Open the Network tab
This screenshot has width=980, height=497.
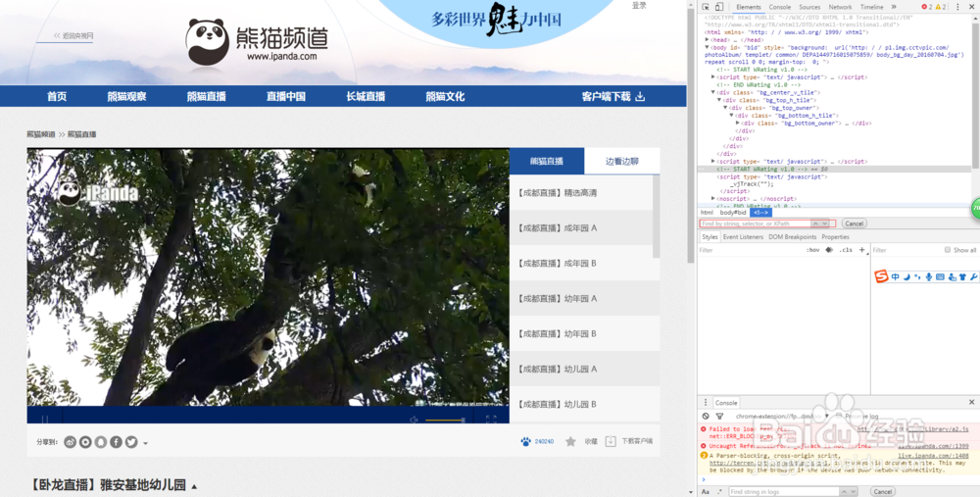click(x=840, y=7)
